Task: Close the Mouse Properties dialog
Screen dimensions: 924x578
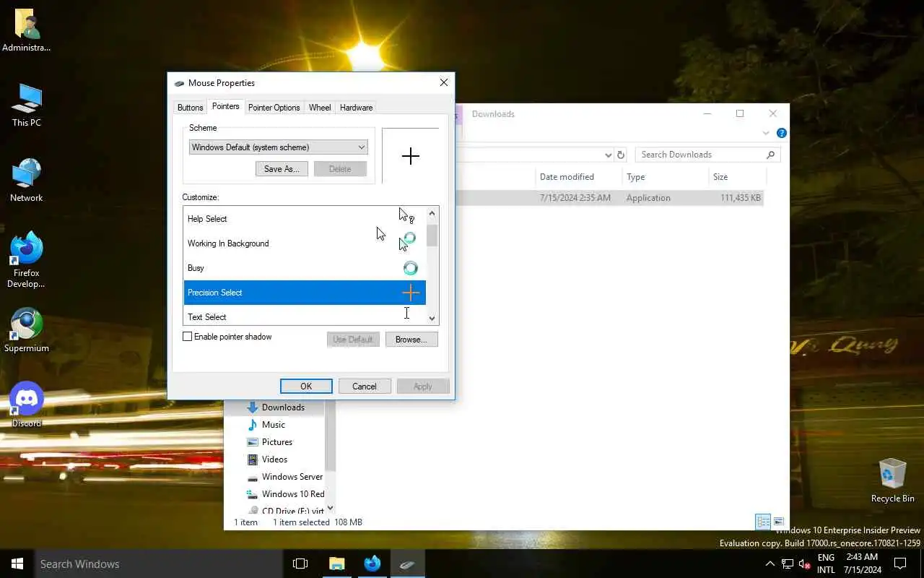Action: point(444,83)
